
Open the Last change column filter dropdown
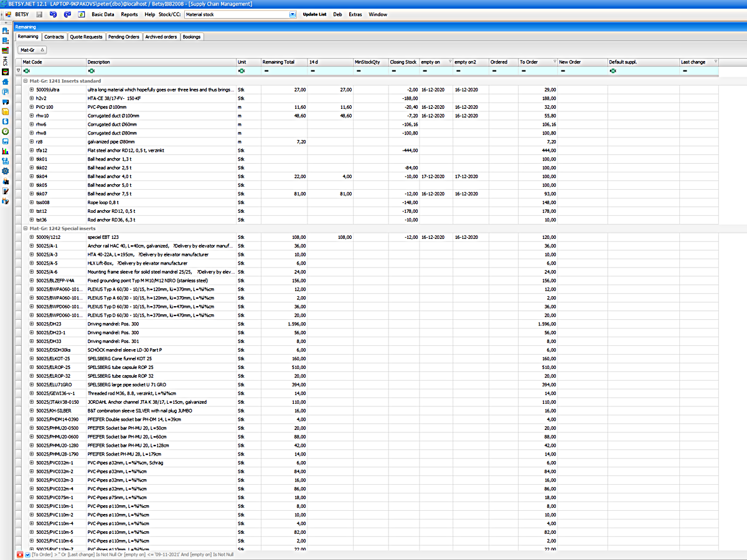[716, 62]
